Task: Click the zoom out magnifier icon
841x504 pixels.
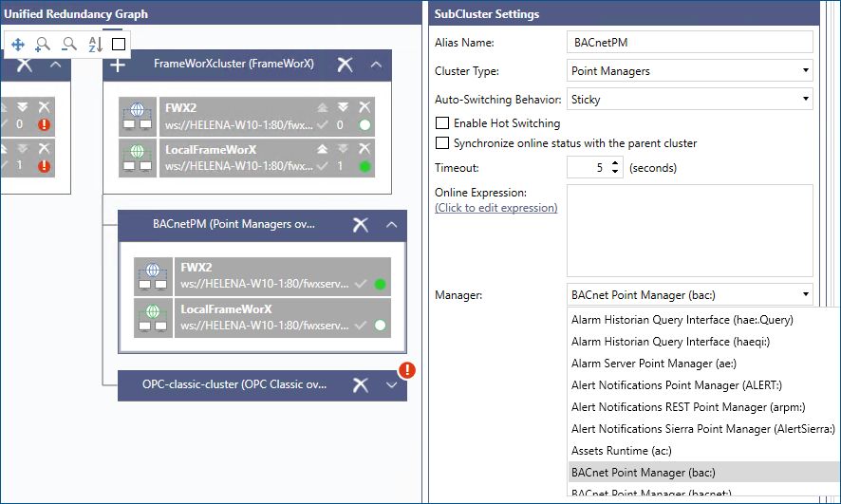Action: [68, 44]
